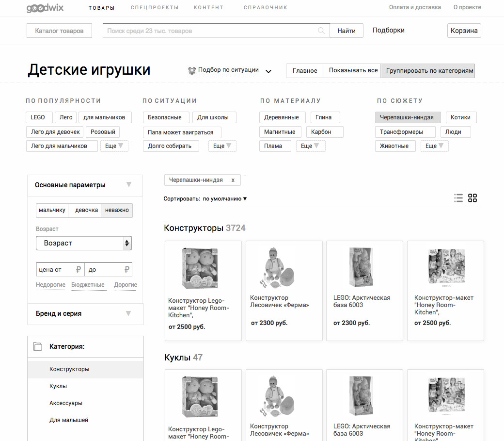Expand Бренд и серия panel
This screenshot has height=441, width=504.
128,313
